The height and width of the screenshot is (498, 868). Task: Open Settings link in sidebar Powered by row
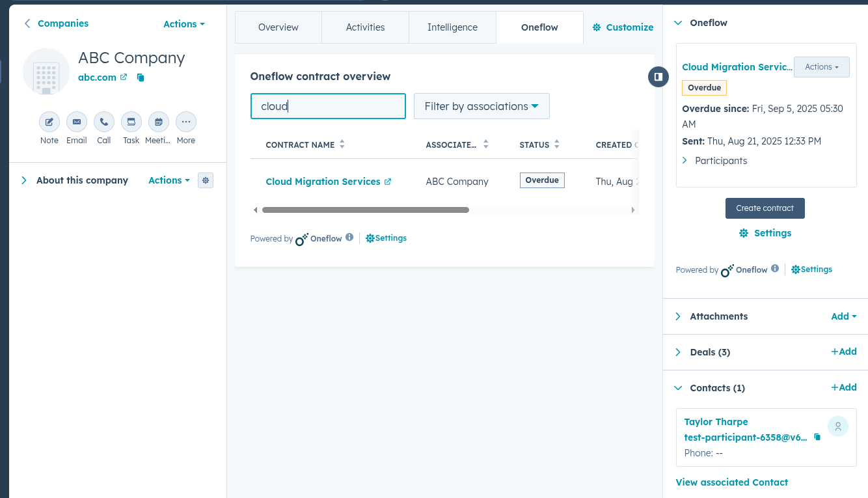(812, 270)
